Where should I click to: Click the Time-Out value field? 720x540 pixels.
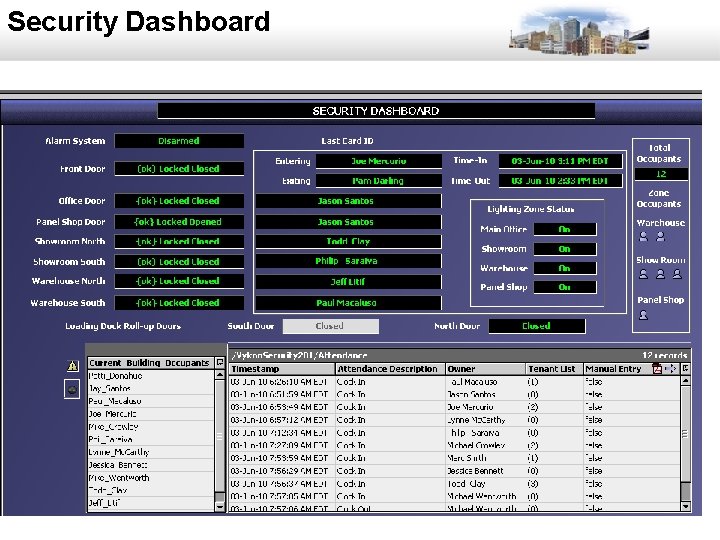tap(560, 181)
